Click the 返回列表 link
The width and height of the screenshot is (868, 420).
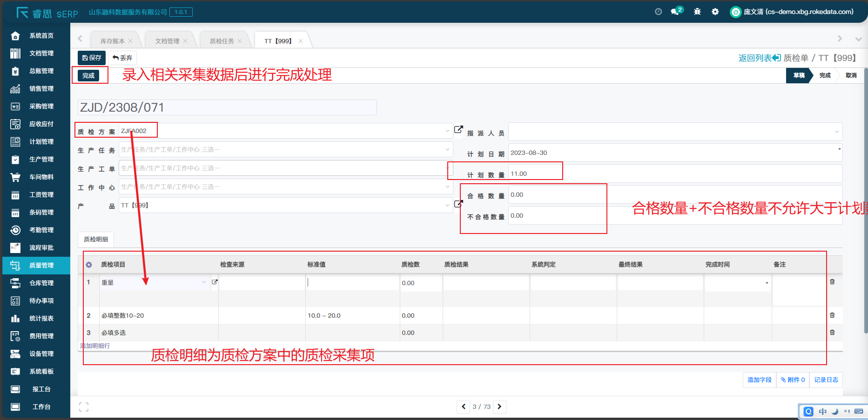pyautogui.click(x=759, y=58)
